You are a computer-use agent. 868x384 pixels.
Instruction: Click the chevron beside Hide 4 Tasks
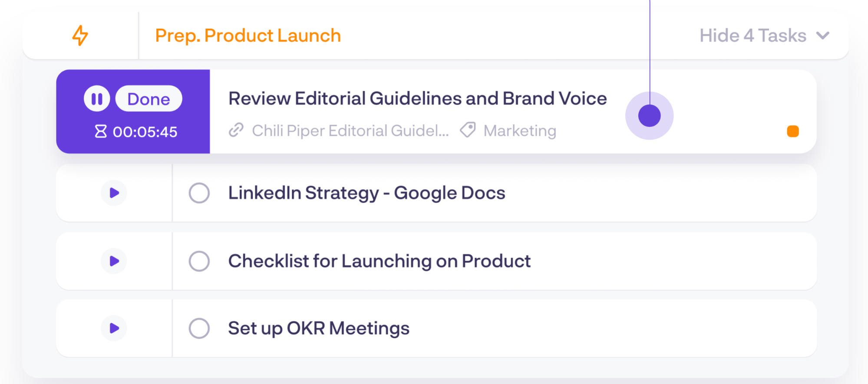click(823, 36)
